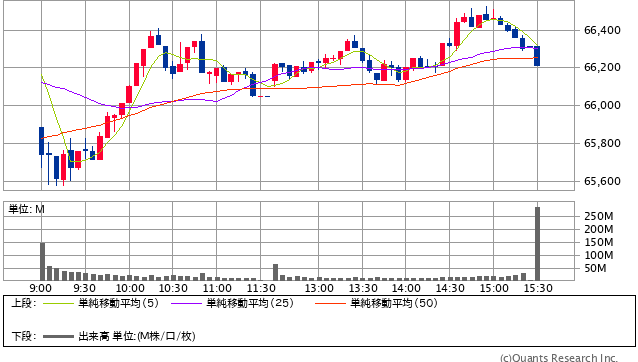Click the 9:00 time axis label
Image resolution: width=638 pixels, height=362 pixels.
click(41, 288)
